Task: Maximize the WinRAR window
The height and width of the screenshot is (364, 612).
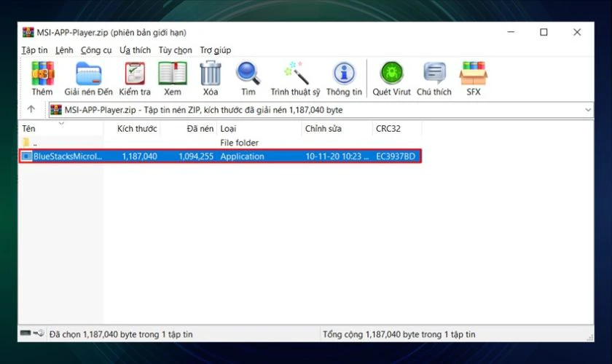Action: pyautogui.click(x=544, y=32)
